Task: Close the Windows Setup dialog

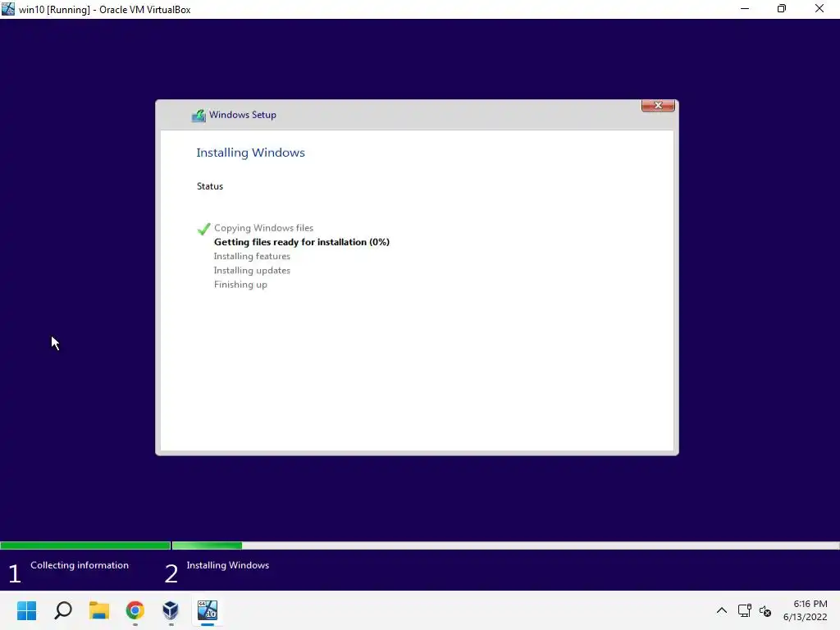Action: pos(658,106)
